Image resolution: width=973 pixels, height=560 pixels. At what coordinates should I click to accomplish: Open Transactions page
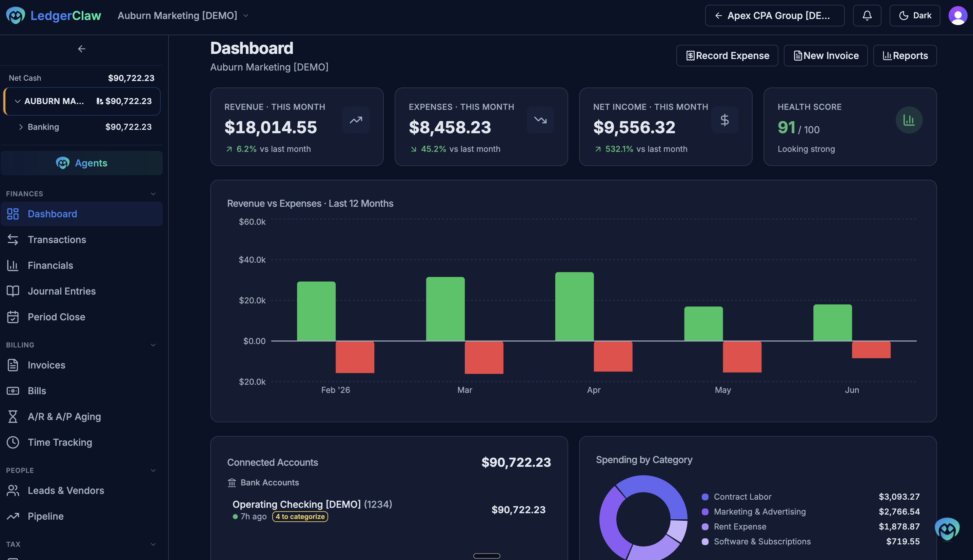[81, 240]
